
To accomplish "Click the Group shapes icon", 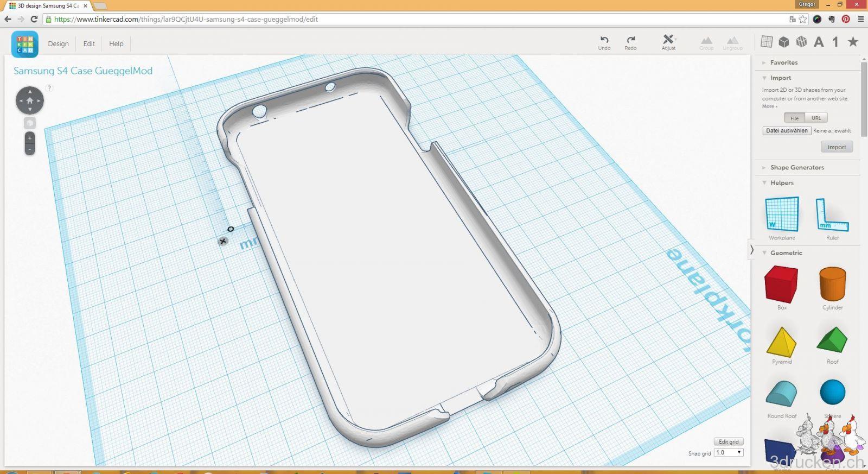I will 706,43.
